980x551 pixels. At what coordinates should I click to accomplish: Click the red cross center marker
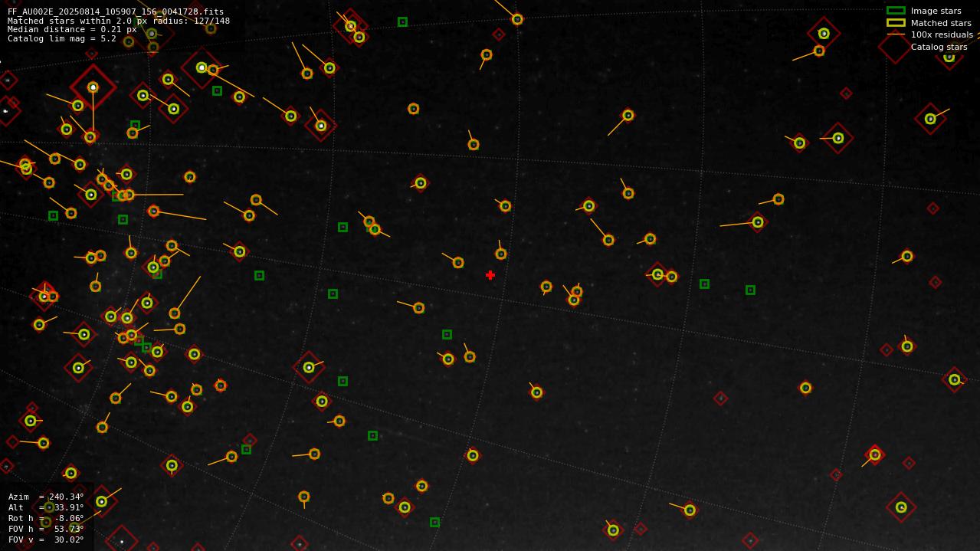pyautogui.click(x=490, y=275)
